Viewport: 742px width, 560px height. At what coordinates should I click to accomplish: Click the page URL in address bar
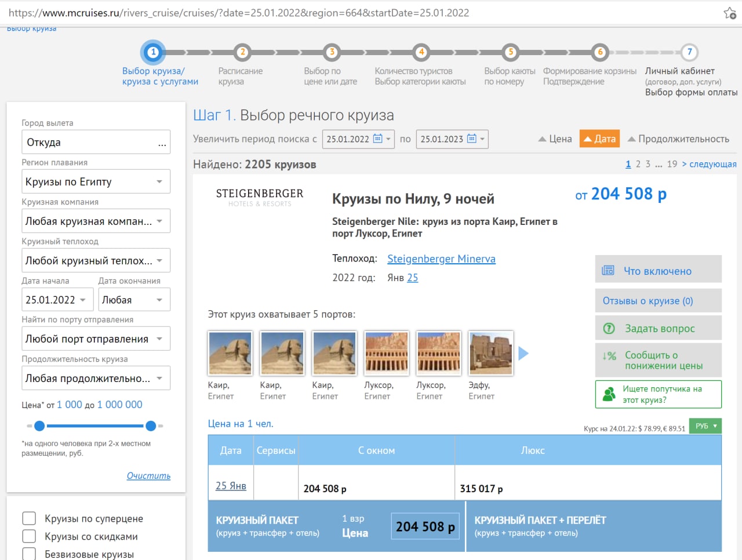coord(239,13)
